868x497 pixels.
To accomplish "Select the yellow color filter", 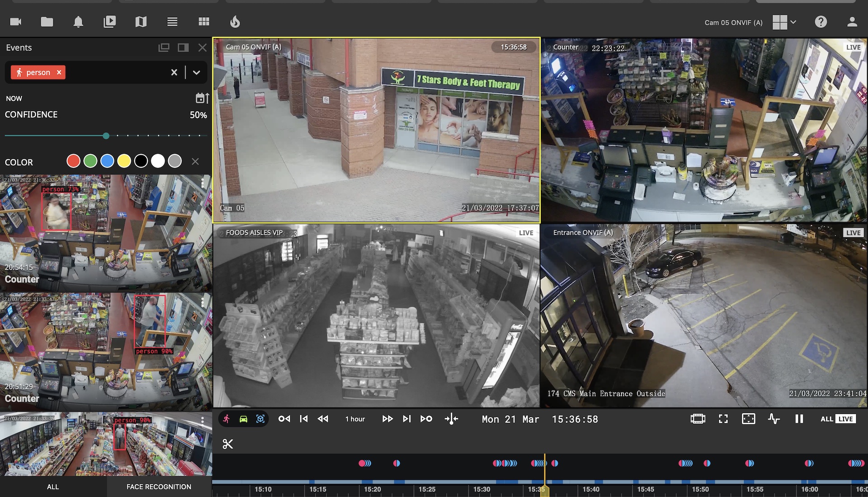I will pyautogui.click(x=124, y=161).
